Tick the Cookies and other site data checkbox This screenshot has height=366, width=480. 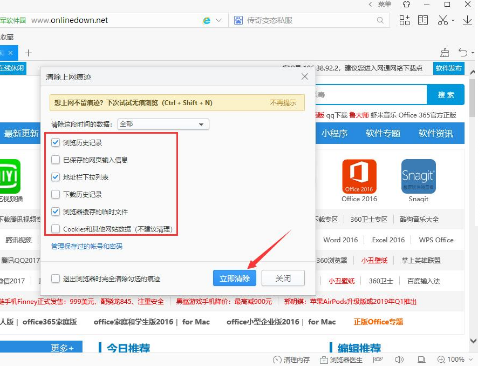tap(55, 229)
